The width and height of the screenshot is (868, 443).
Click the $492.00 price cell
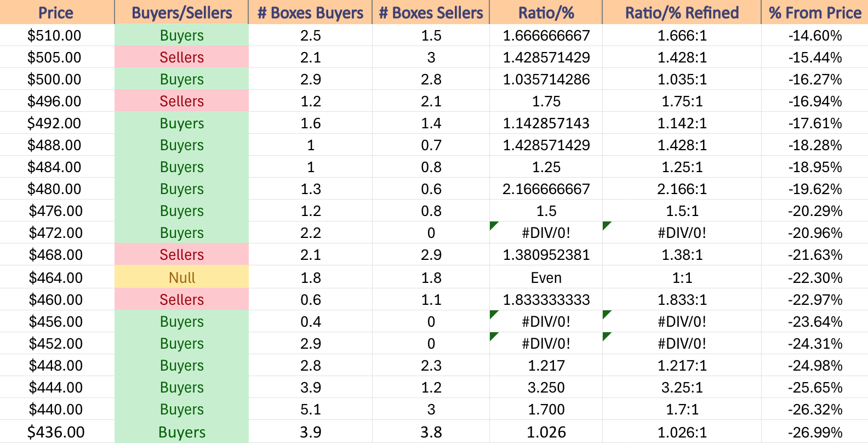pyautogui.click(x=57, y=123)
